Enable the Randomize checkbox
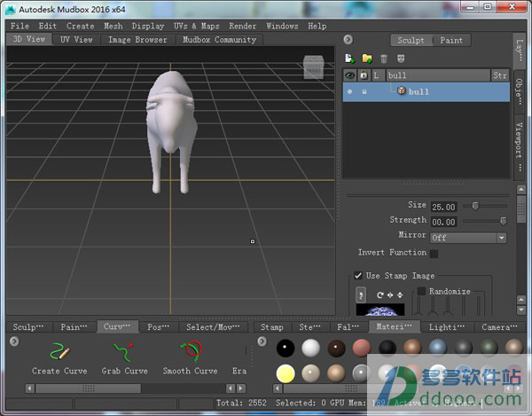The image size is (532, 416). [x=421, y=291]
